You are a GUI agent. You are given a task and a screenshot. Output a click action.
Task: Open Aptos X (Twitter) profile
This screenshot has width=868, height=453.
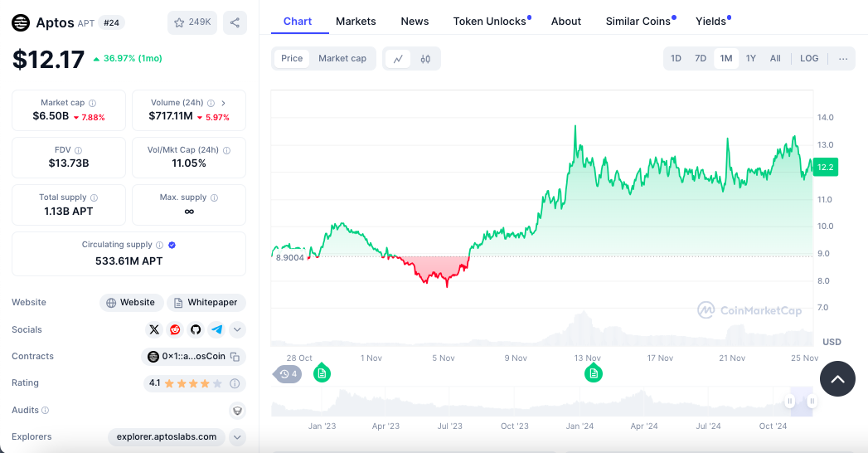point(154,329)
